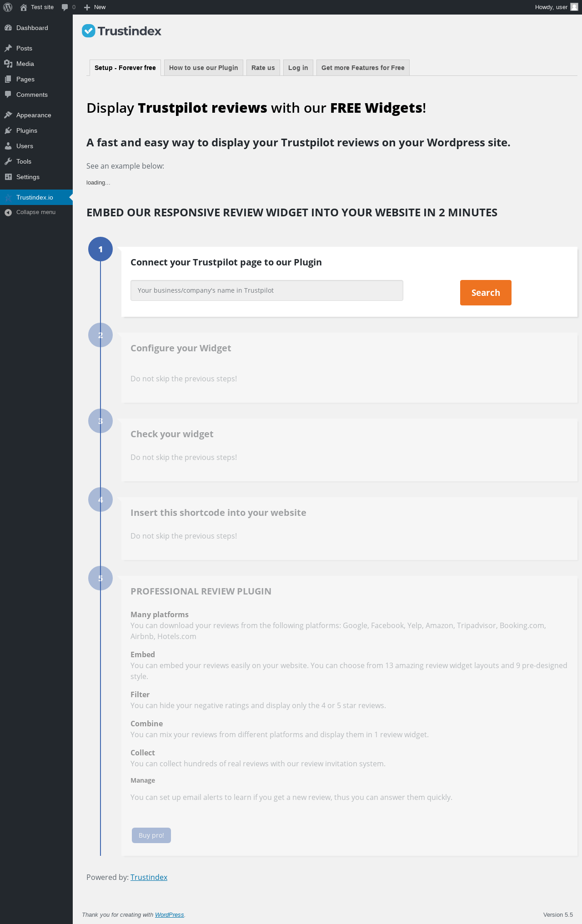Click the Trustindex wordmark text

coord(130,31)
